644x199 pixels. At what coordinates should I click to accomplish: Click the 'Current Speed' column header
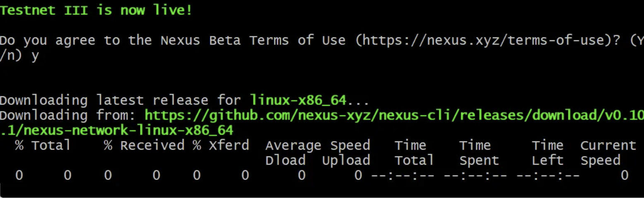click(x=608, y=153)
